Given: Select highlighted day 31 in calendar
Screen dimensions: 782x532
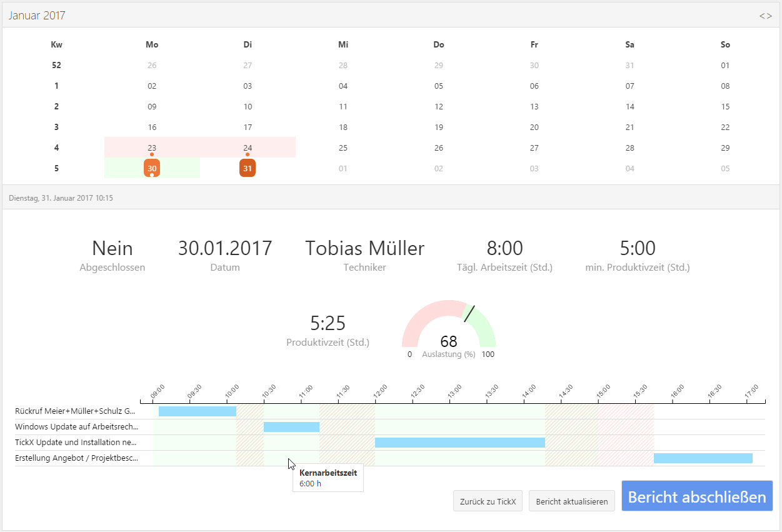Looking at the screenshot, I should click(x=248, y=168).
